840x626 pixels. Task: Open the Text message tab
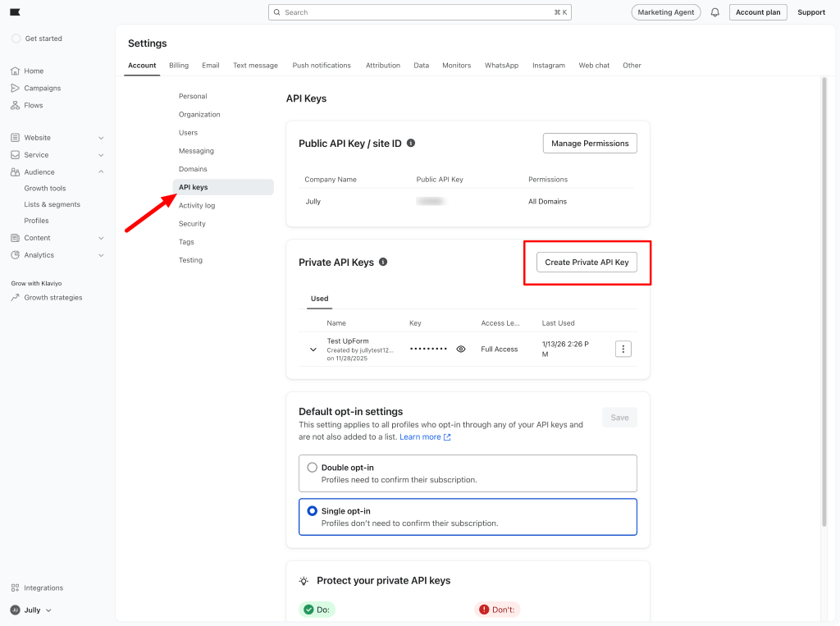click(256, 66)
